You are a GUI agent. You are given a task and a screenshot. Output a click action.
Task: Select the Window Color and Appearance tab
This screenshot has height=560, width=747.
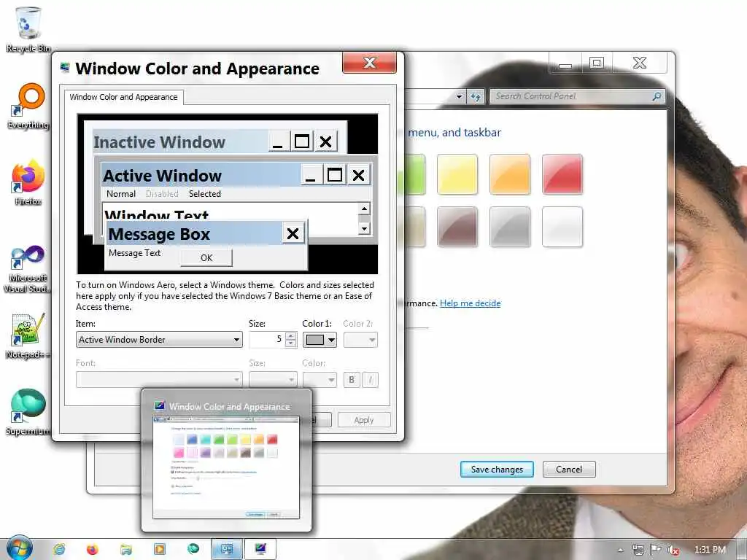[123, 97]
